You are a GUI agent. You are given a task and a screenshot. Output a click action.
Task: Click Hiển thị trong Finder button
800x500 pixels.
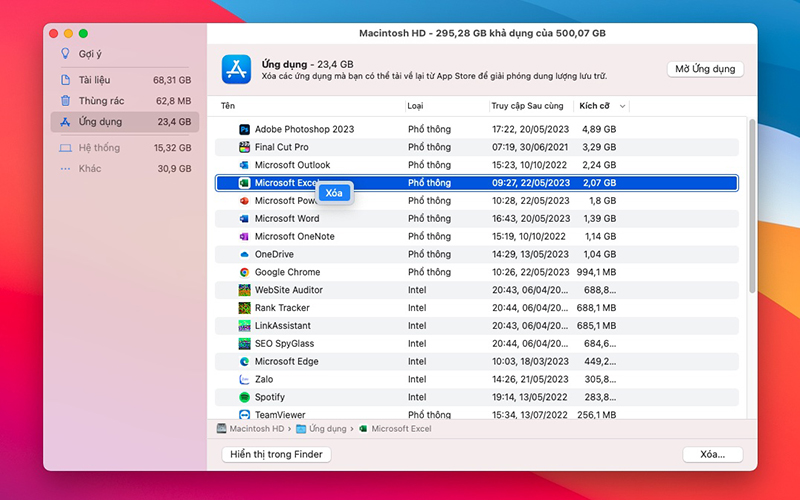276,454
